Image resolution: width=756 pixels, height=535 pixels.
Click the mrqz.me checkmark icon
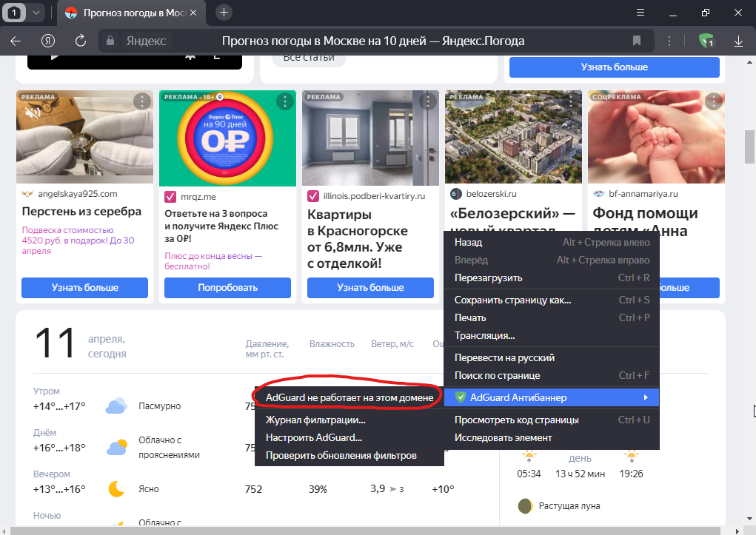click(170, 197)
